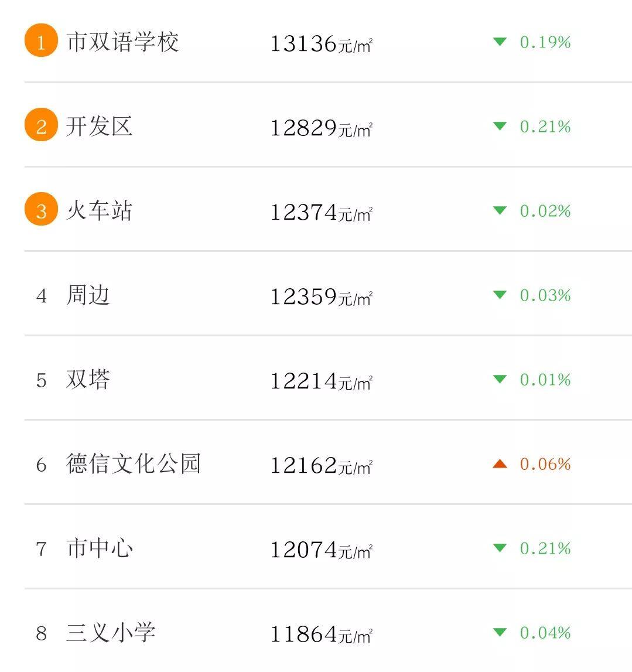Viewport: 632px width, 672px height.
Task: Click green down arrow in 火车站 row
Action: [500, 210]
